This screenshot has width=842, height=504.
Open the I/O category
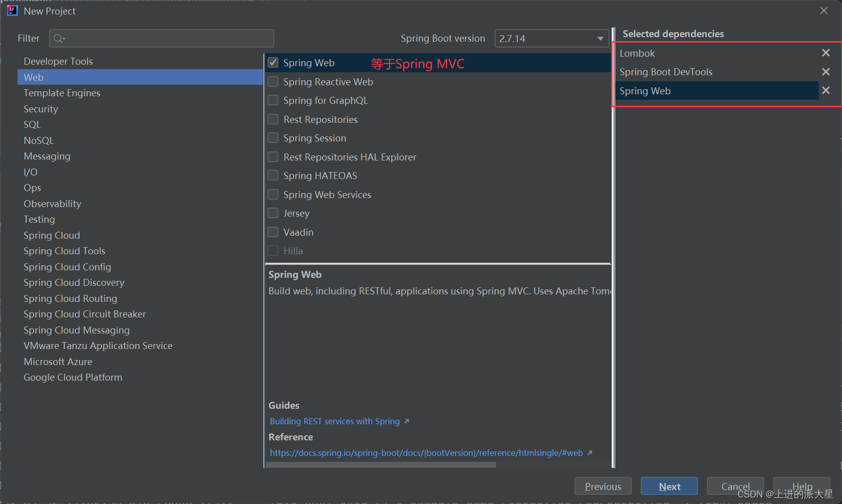point(140,172)
